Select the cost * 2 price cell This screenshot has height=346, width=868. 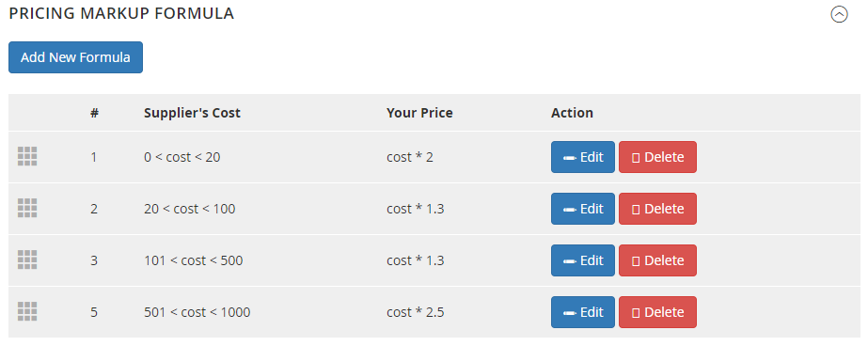pyautogui.click(x=410, y=157)
